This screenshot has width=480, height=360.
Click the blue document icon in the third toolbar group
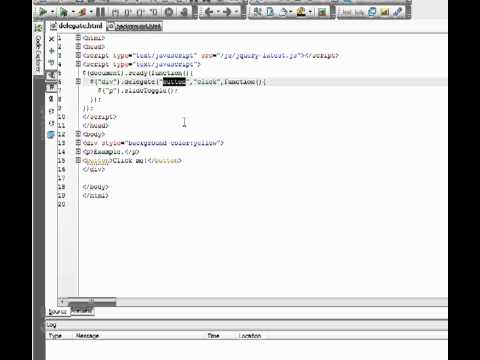pyautogui.click(x=270, y=12)
